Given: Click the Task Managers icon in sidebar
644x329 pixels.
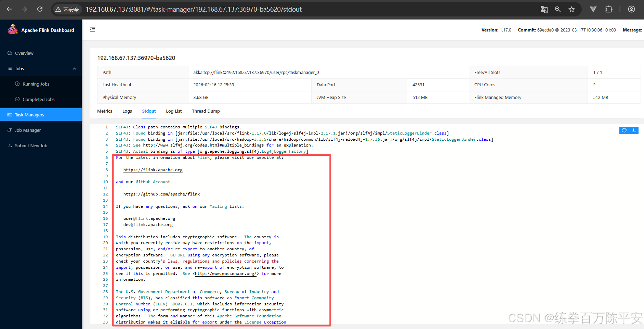Looking at the screenshot, I should (10, 115).
